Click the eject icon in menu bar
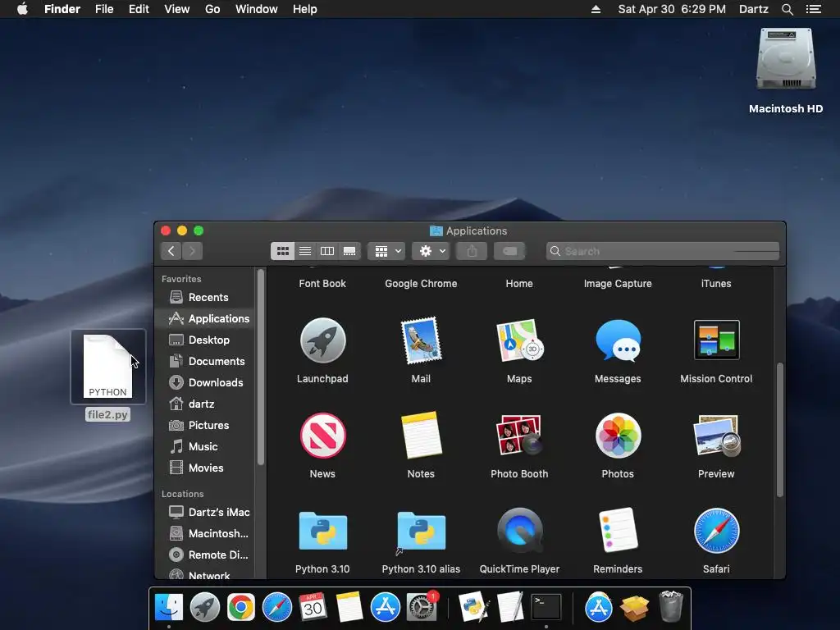The width and height of the screenshot is (840, 630). pyautogui.click(x=596, y=9)
